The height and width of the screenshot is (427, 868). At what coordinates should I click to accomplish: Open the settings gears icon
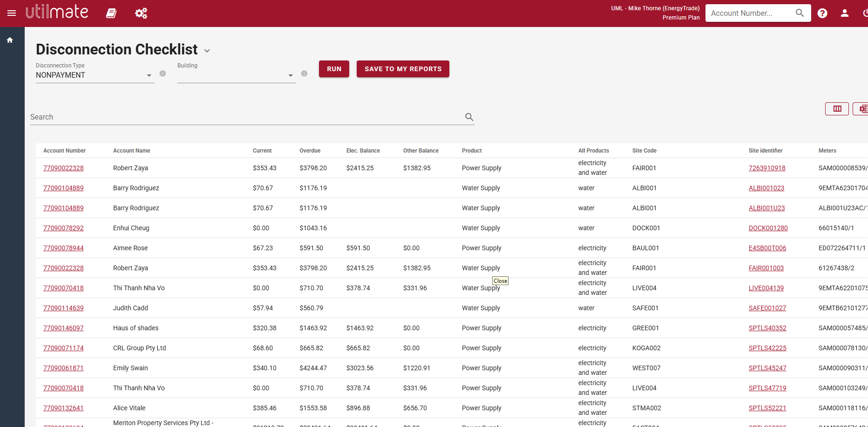point(141,13)
